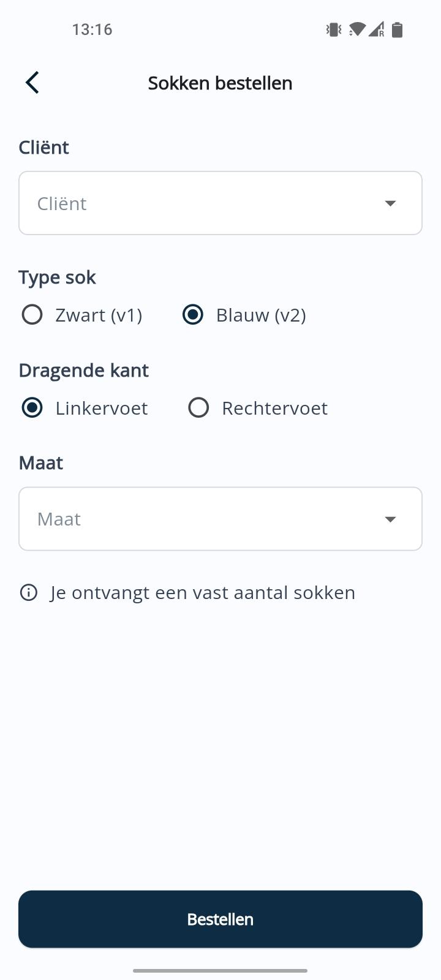Tap the battery status icon
The height and width of the screenshot is (980, 441).
pos(398,29)
